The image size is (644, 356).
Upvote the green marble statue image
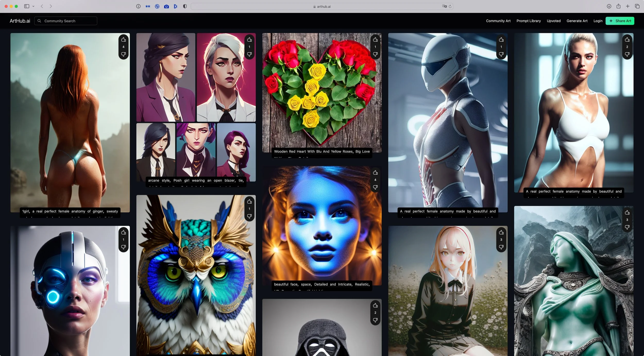tap(627, 213)
